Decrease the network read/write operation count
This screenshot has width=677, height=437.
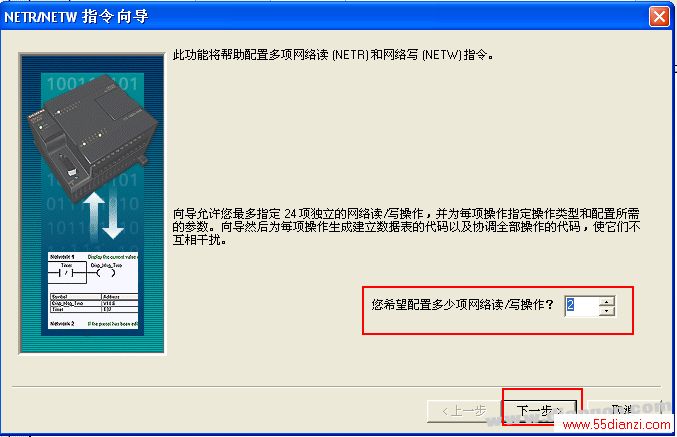pos(607,311)
